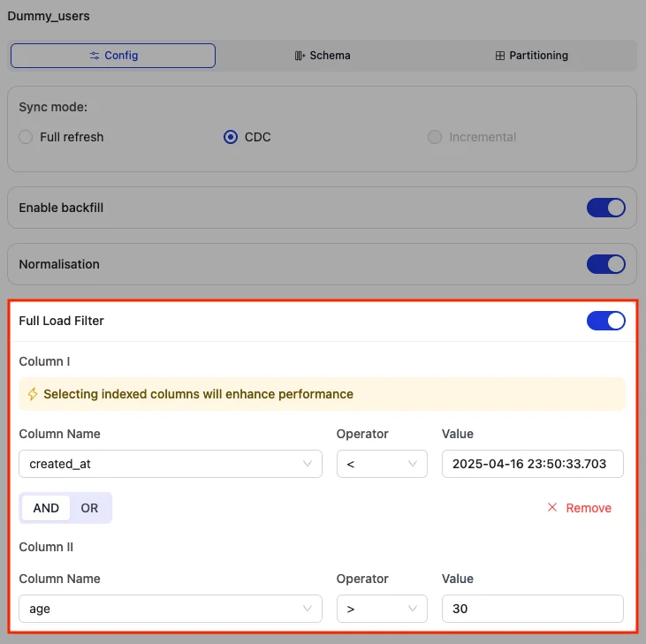Screen dimensions: 646x644
Task: Select the AND condition button
Action: tap(46, 508)
